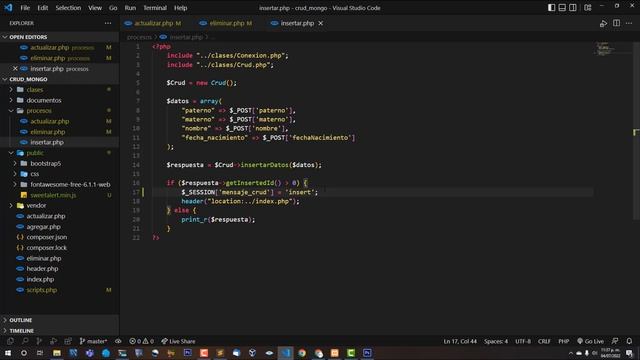Open the Go menu
The image size is (640, 360).
click(x=113, y=8)
